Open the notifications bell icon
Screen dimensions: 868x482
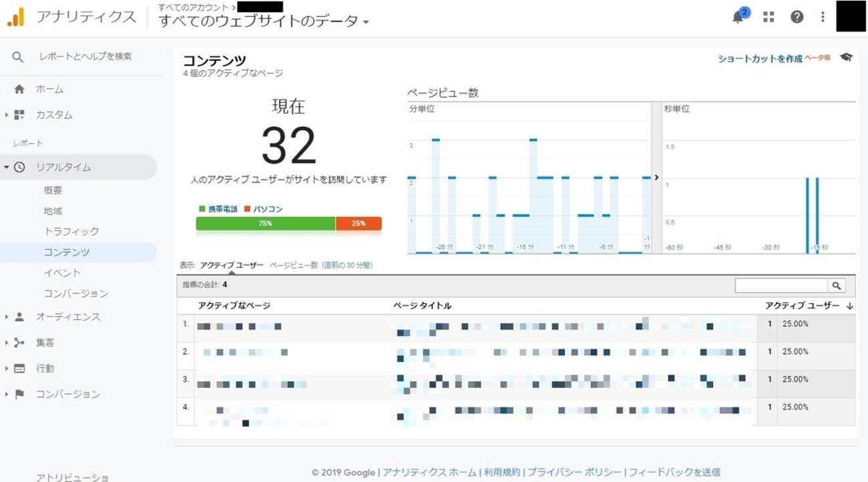pyautogui.click(x=738, y=17)
